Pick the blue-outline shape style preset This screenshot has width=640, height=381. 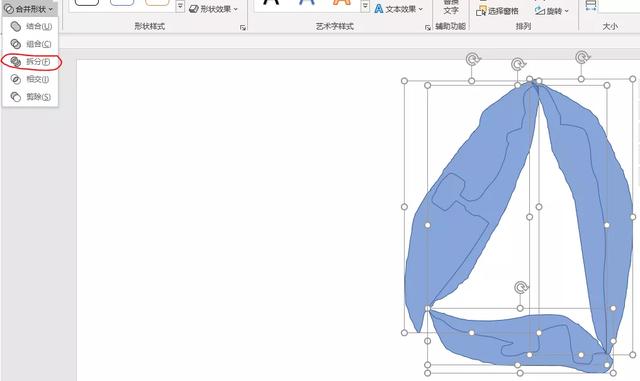(x=122, y=3)
